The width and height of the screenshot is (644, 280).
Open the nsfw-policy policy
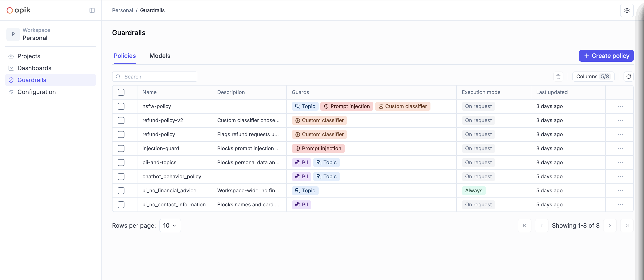coord(156,106)
